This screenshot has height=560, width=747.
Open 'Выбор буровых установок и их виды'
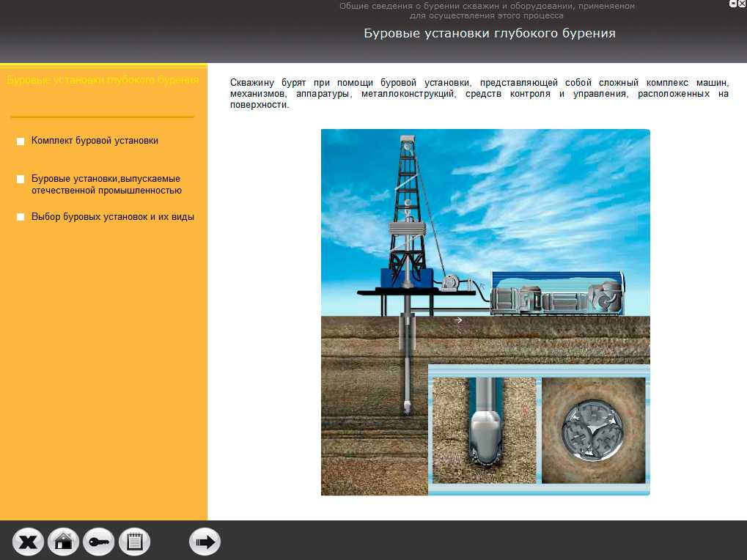[x=112, y=217]
